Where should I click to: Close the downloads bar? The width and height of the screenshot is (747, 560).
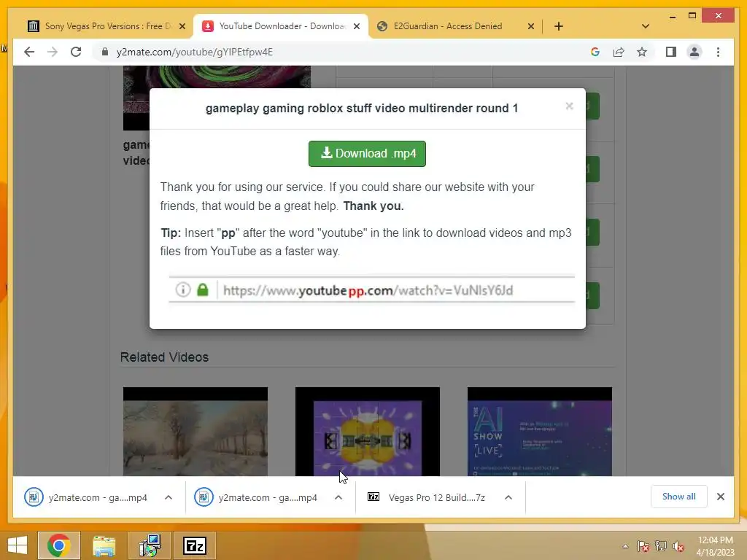pyautogui.click(x=721, y=497)
